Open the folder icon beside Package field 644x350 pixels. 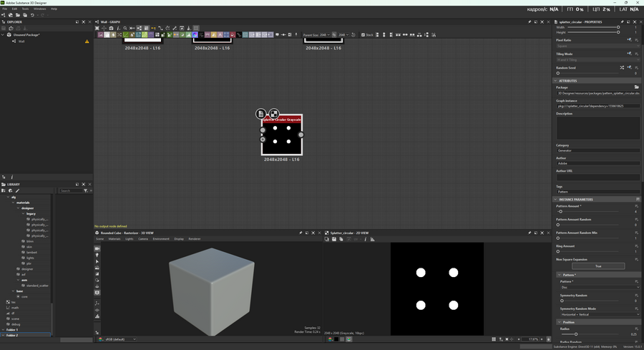click(x=636, y=87)
